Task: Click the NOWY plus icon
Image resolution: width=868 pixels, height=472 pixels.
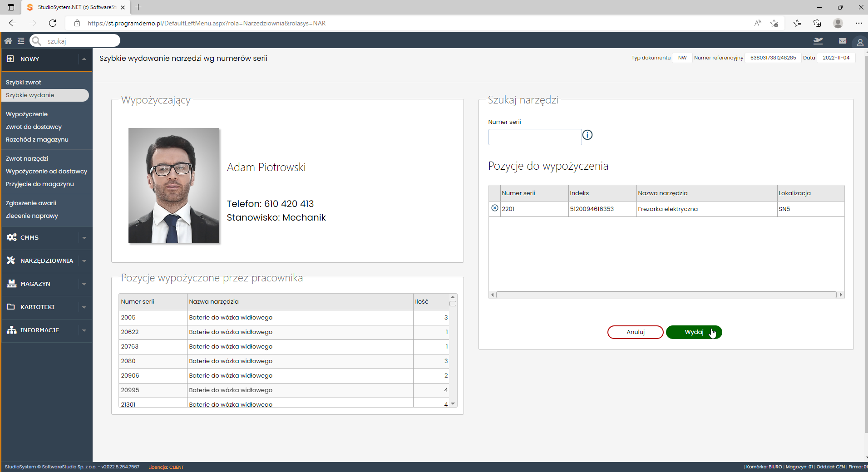Action: coord(10,59)
